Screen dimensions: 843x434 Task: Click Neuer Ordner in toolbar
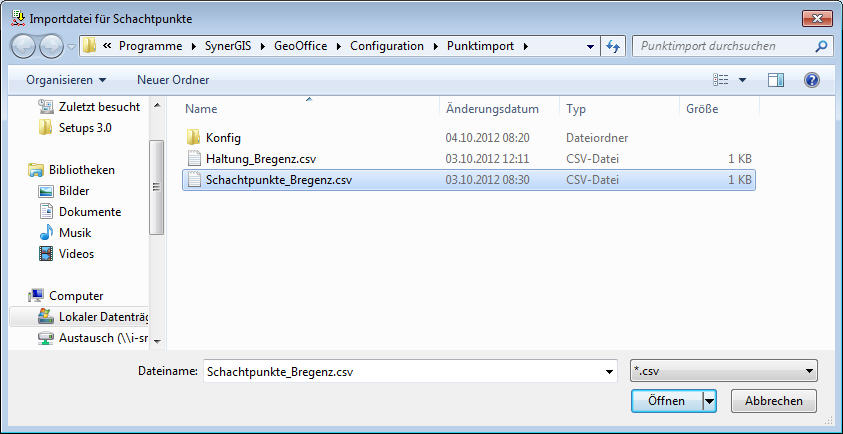(173, 80)
